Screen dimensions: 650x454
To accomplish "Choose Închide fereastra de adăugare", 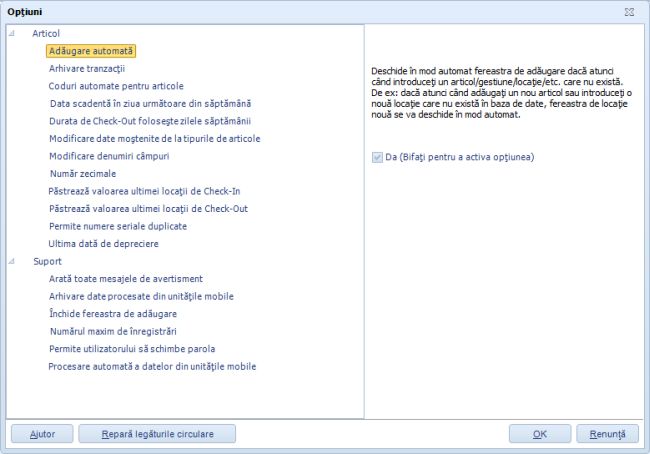I will click(113, 313).
